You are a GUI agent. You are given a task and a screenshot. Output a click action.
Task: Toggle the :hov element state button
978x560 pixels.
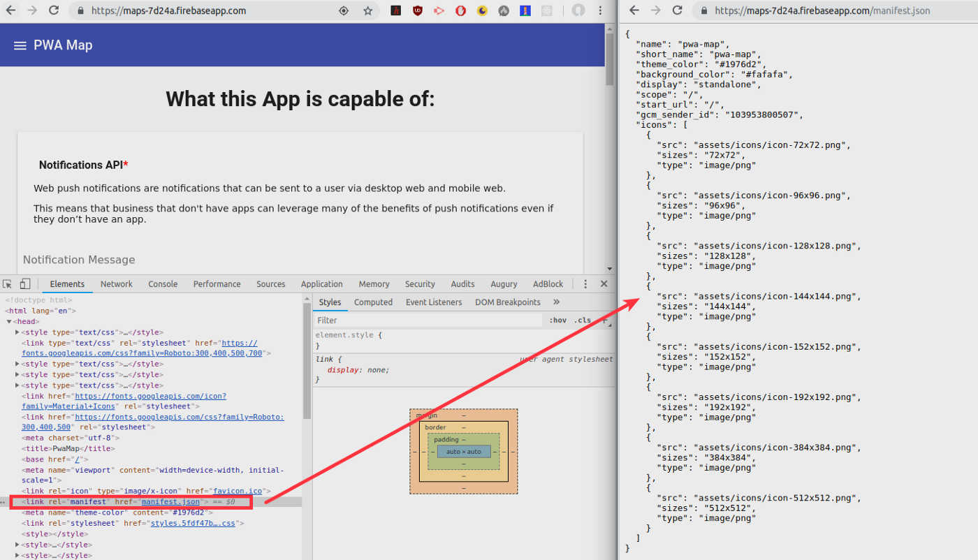coord(558,320)
